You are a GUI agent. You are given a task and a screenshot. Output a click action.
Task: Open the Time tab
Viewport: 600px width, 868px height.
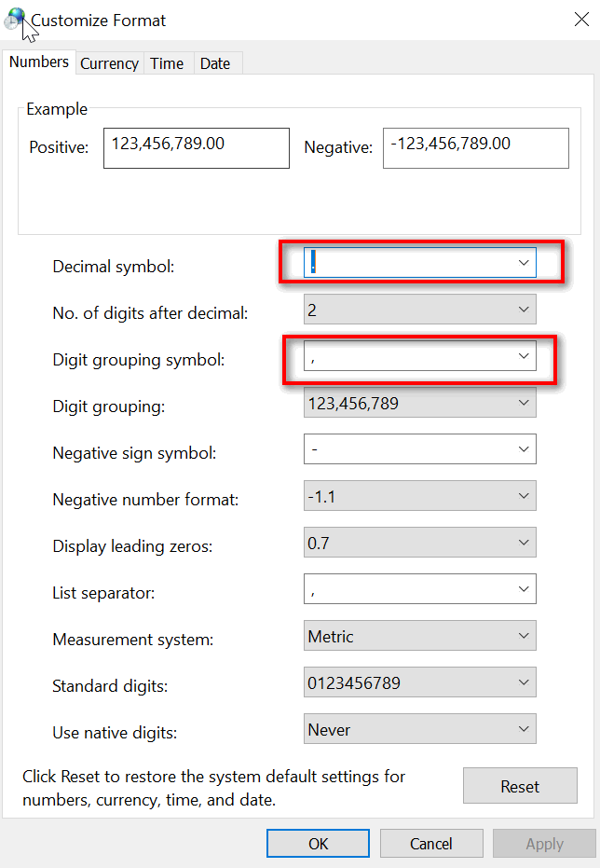[x=167, y=63]
